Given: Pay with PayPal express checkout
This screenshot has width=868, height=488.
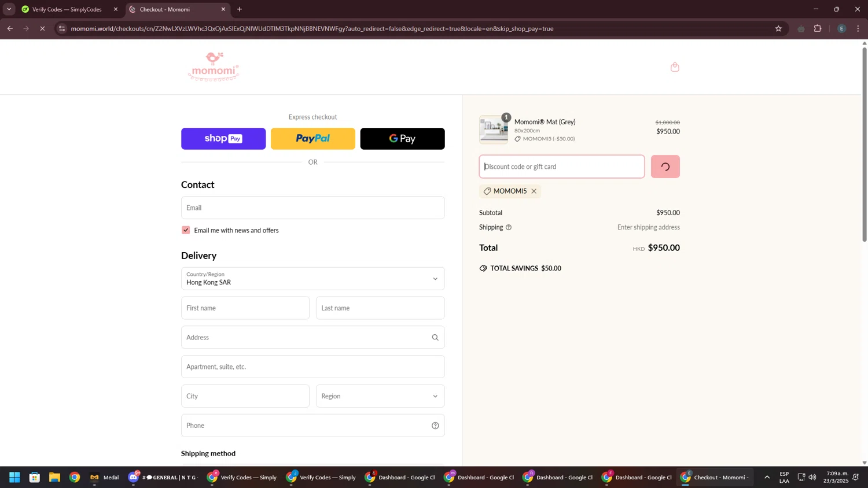Looking at the screenshot, I should [313, 139].
